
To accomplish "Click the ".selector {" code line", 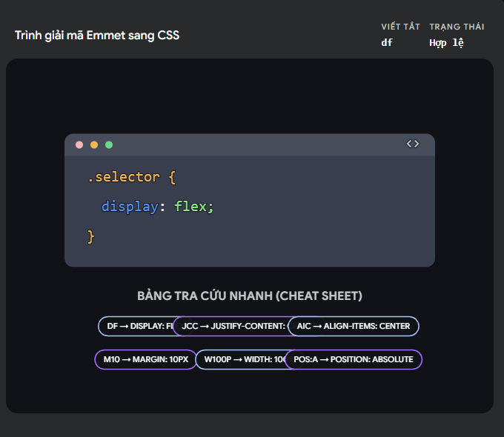I will pos(131,177).
